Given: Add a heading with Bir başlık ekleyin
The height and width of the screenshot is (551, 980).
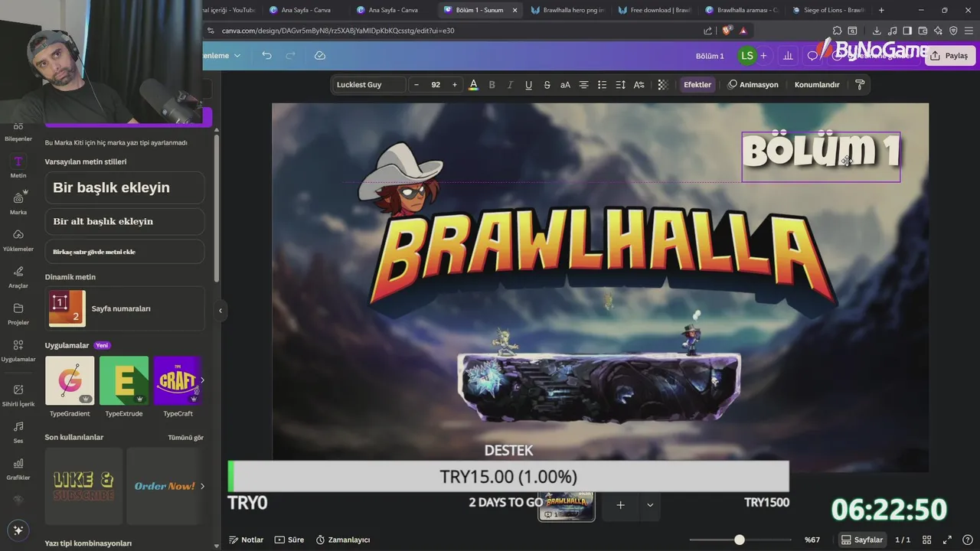Looking at the screenshot, I should click(x=124, y=187).
